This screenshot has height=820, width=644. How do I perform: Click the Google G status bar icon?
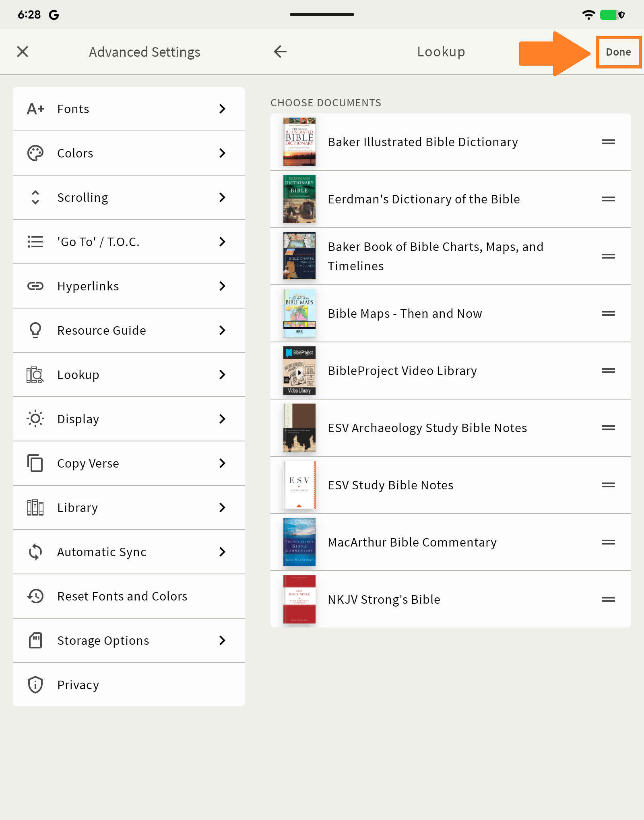click(54, 15)
